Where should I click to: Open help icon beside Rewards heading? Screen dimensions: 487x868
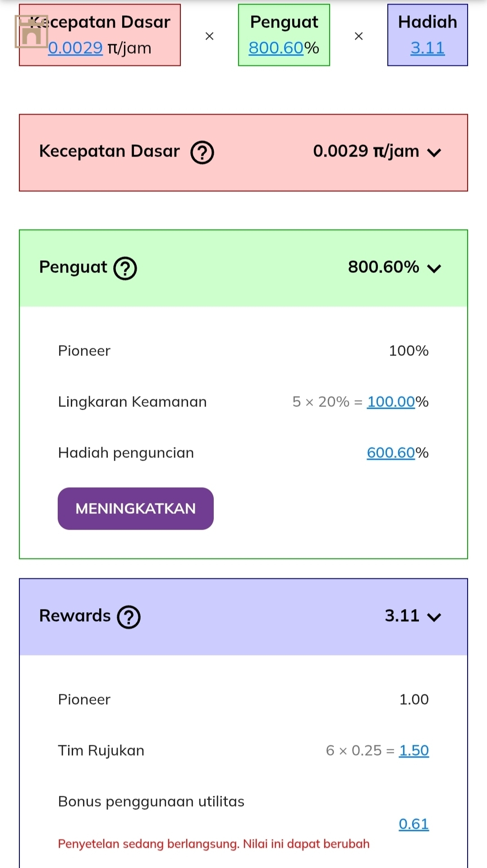[129, 617]
